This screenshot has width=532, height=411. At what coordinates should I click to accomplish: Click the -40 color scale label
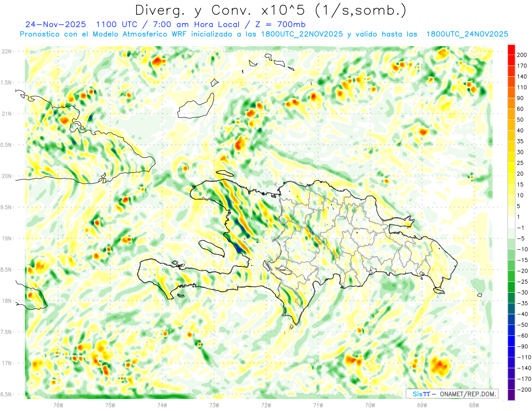[523, 314]
